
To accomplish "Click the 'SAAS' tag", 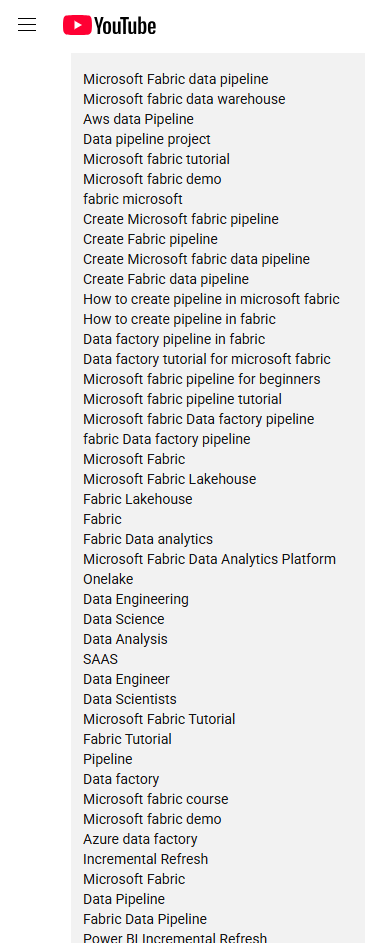I will point(100,659).
